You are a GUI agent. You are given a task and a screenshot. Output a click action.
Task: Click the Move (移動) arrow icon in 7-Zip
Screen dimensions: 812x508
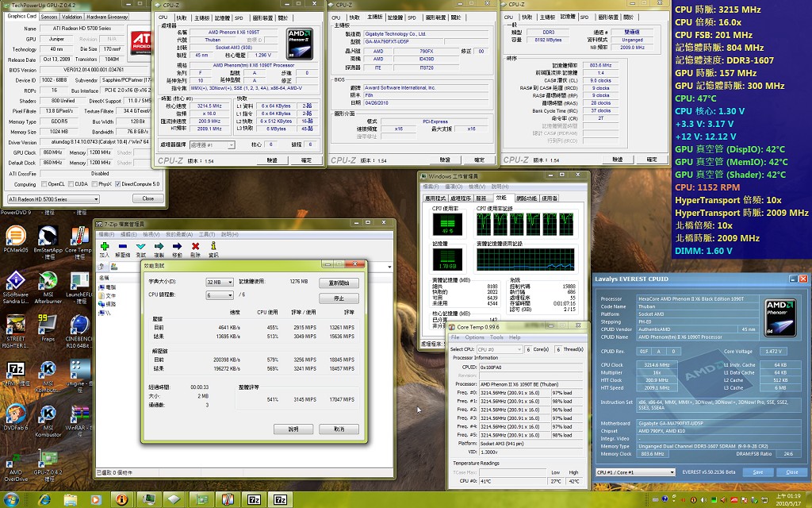tap(177, 246)
